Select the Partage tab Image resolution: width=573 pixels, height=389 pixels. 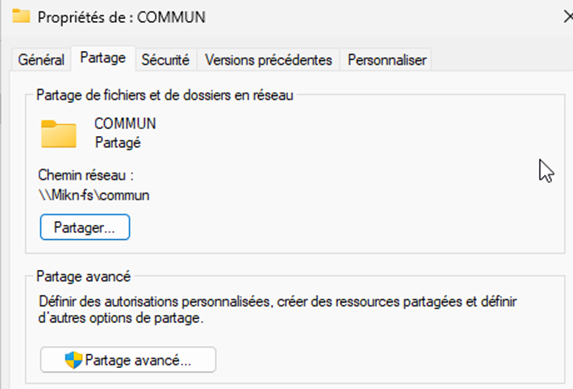pyautogui.click(x=103, y=58)
